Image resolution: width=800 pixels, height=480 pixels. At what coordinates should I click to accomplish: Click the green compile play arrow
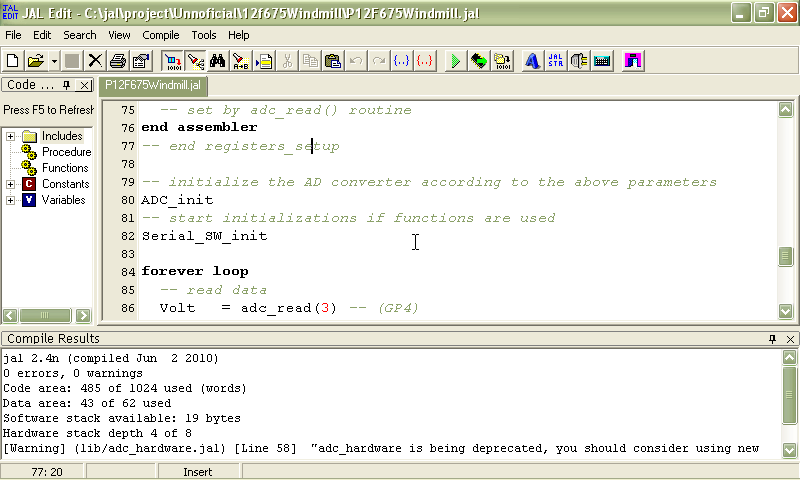[x=455, y=61]
